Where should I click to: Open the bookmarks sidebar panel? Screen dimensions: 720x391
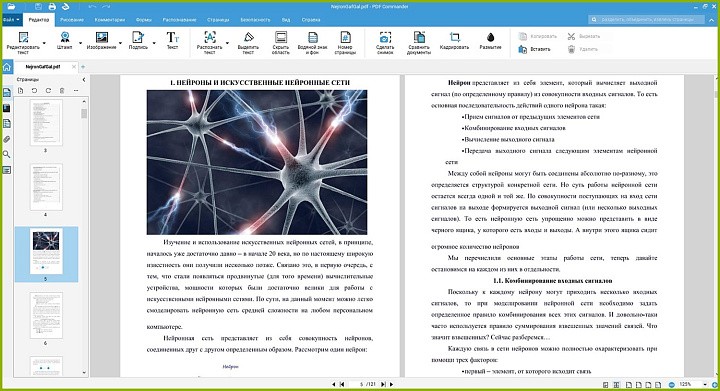coord(7,108)
